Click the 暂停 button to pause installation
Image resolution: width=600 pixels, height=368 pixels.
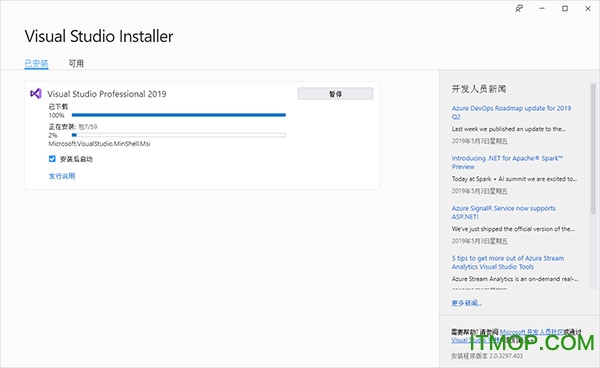(335, 94)
